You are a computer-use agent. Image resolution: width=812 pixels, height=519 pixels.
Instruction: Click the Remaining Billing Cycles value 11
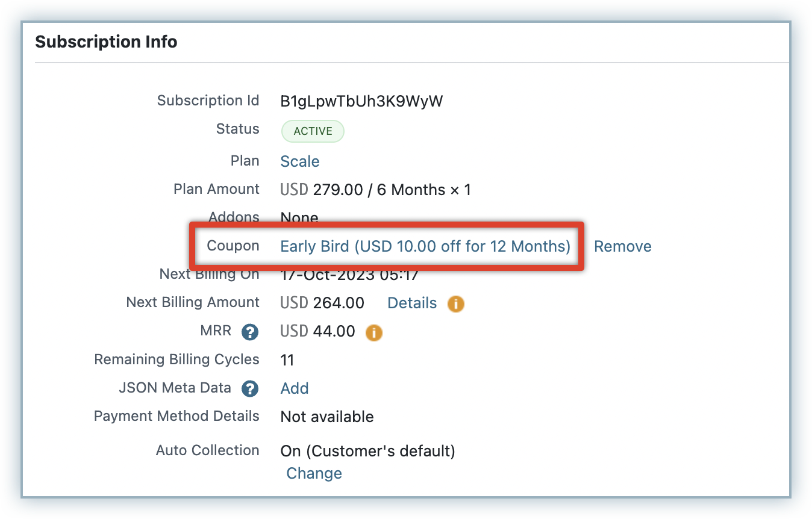(287, 360)
